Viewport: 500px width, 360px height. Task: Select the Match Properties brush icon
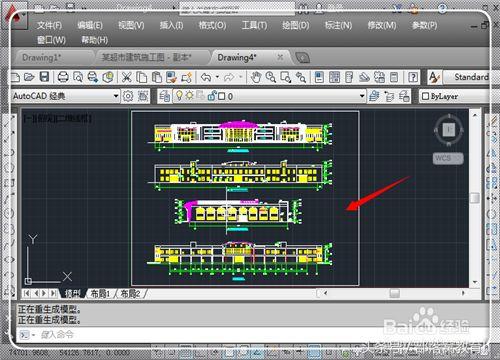click(171, 77)
